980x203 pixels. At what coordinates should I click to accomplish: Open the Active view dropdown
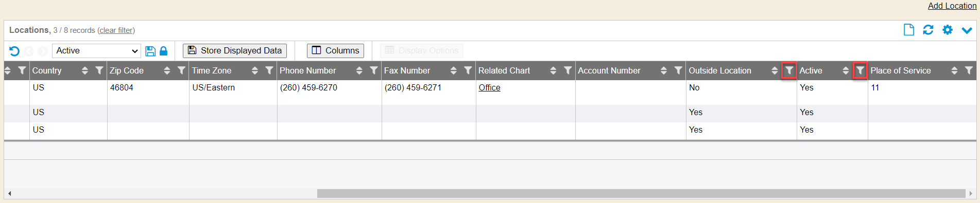click(96, 51)
